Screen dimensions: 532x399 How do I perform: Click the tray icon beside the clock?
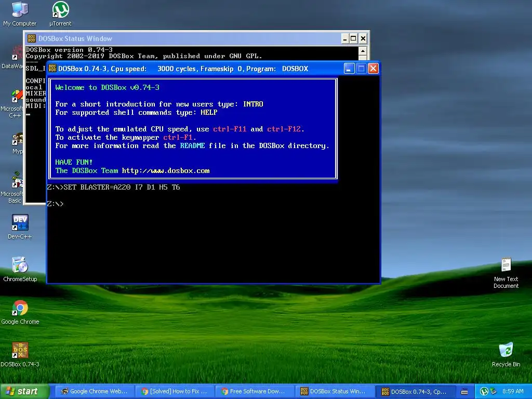(x=494, y=392)
